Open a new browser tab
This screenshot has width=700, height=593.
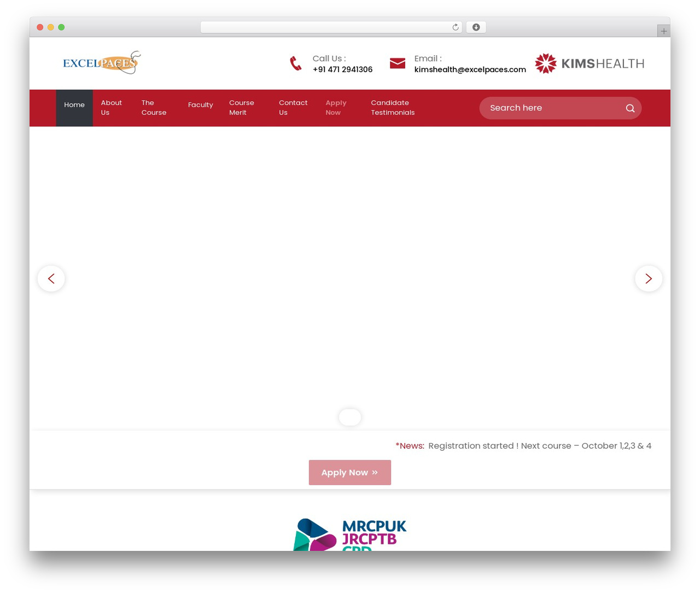click(663, 31)
